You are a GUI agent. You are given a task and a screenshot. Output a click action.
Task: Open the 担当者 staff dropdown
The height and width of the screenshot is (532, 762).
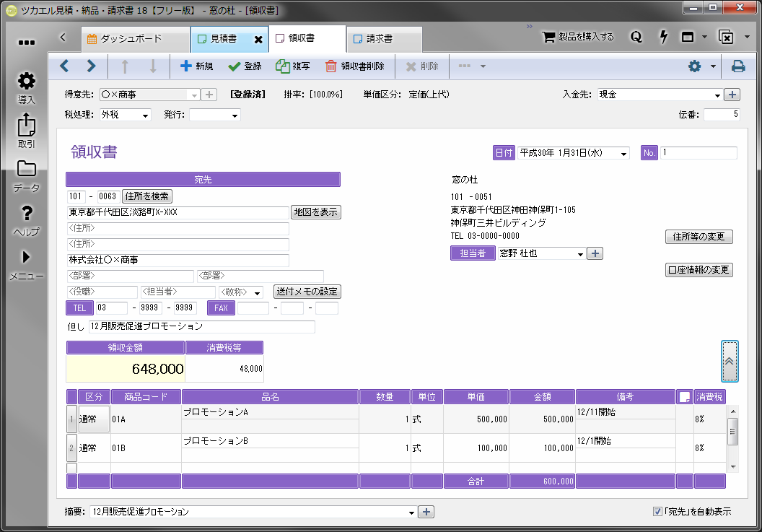click(582, 253)
